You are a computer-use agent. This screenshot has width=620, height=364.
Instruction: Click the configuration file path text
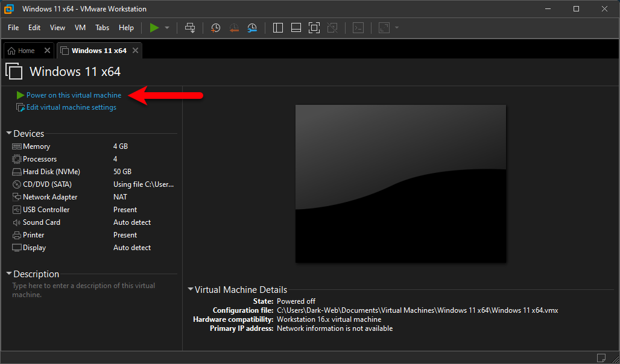417,310
